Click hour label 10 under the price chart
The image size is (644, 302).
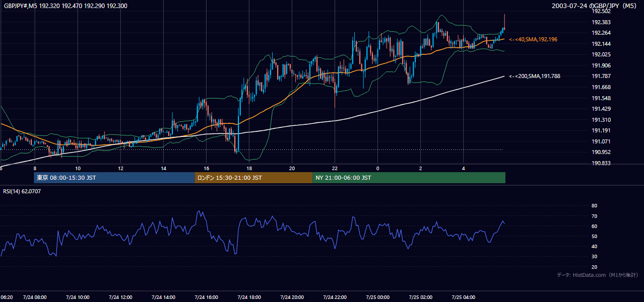coord(78,168)
